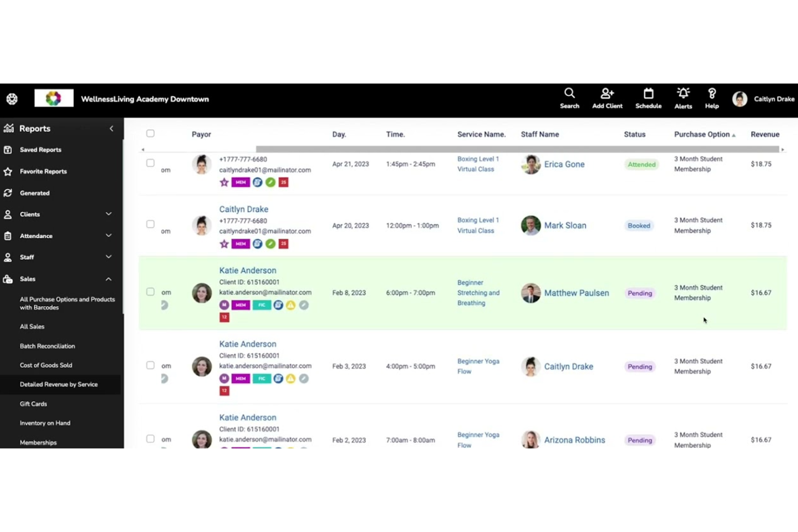Open the Schedule calendar icon
This screenshot has width=798, height=532.
648,94
